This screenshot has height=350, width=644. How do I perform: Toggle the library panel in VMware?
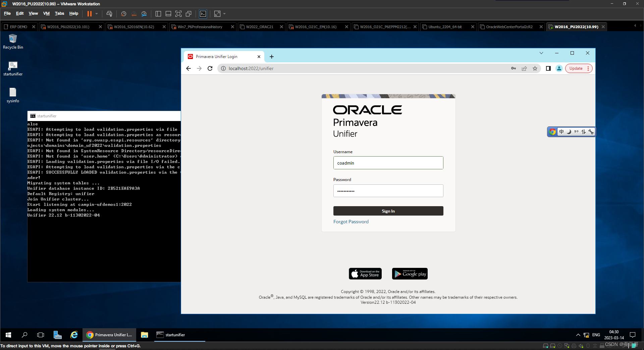pos(158,14)
